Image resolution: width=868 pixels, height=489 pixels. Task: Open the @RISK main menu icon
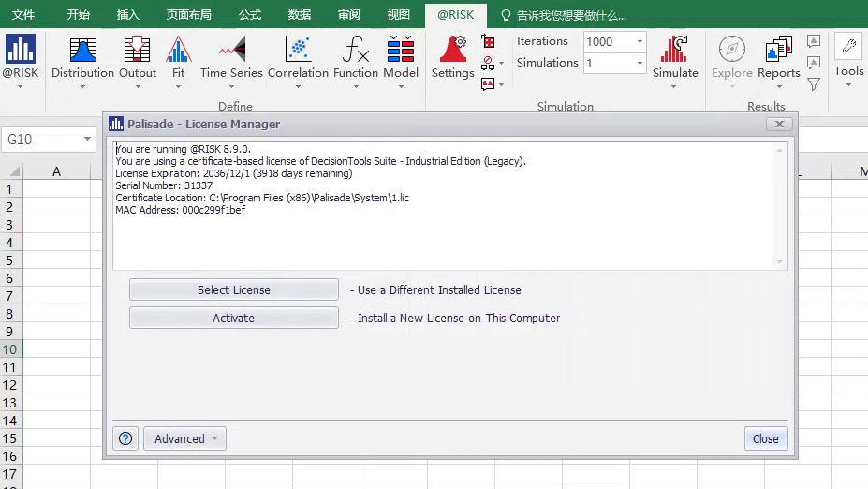[21, 50]
